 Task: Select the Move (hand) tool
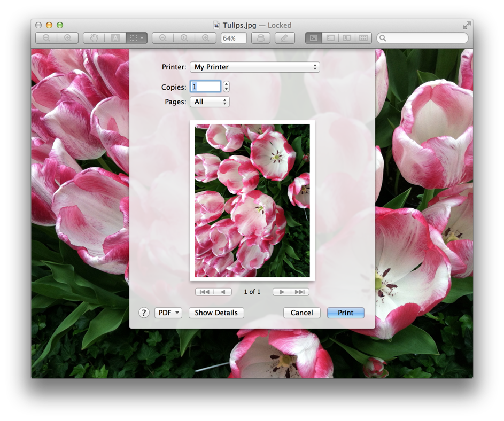(x=94, y=38)
